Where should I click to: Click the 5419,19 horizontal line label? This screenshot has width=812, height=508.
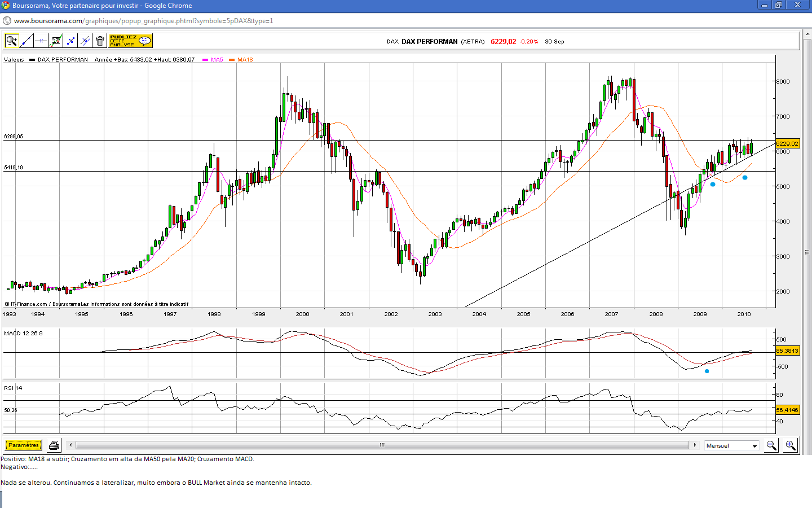(14, 168)
